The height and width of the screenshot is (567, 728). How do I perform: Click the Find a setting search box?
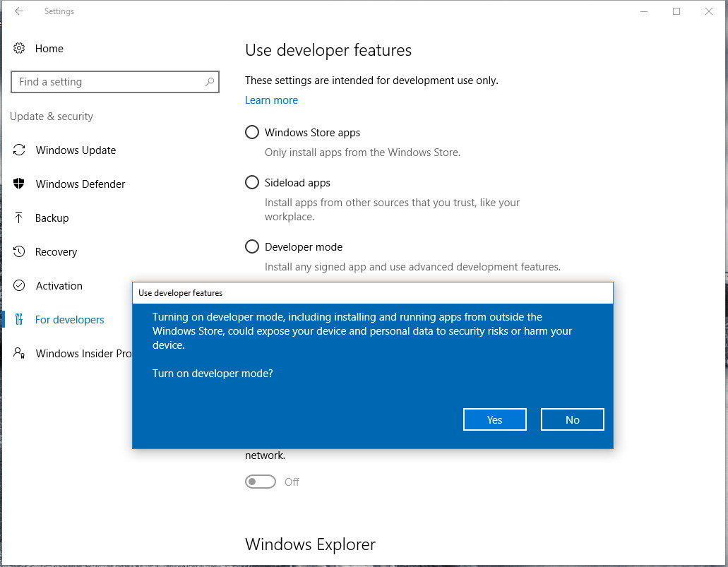click(114, 82)
